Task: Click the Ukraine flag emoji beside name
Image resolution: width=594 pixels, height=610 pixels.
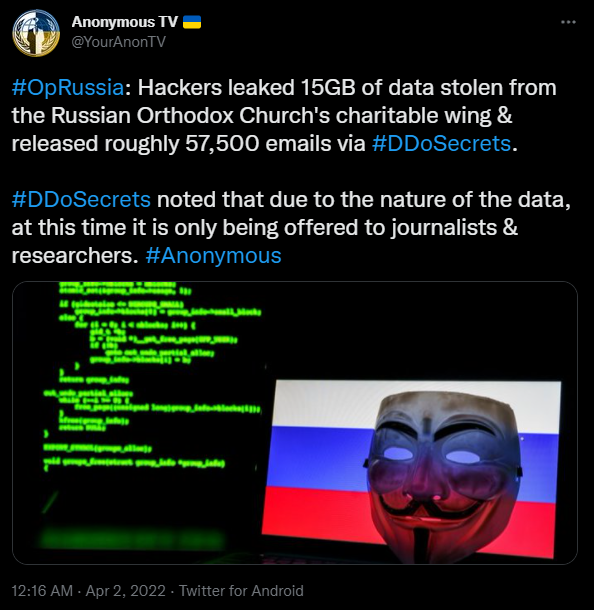Action: click(192, 22)
